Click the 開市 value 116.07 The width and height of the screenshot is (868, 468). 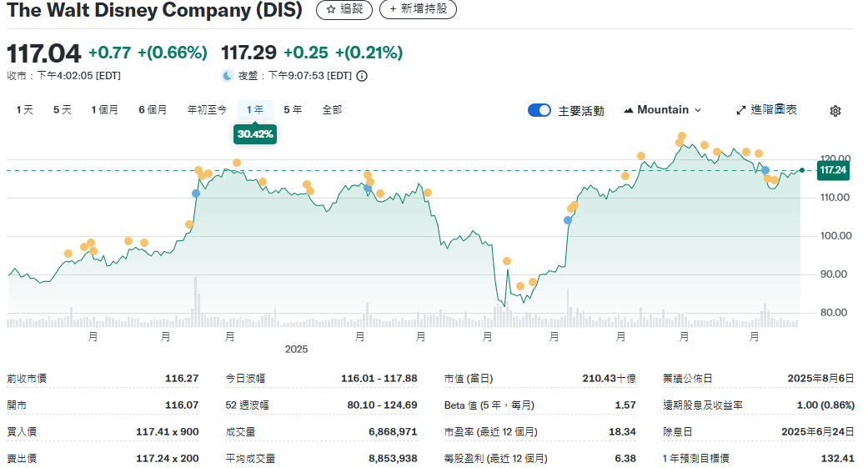tap(182, 405)
